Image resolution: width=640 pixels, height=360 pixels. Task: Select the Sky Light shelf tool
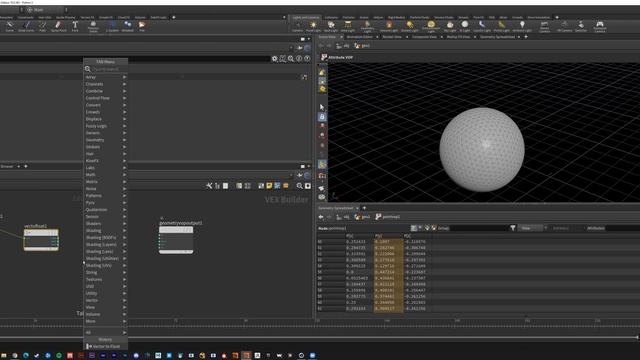coord(450,27)
